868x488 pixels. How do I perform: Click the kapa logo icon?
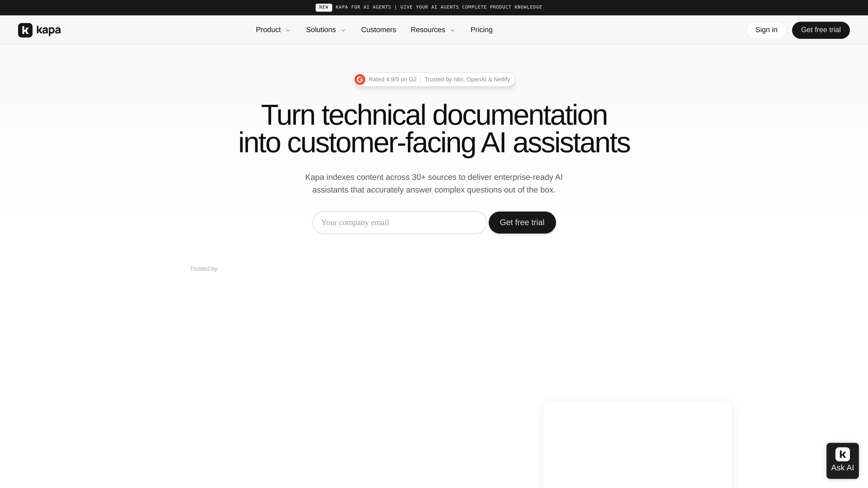point(25,30)
